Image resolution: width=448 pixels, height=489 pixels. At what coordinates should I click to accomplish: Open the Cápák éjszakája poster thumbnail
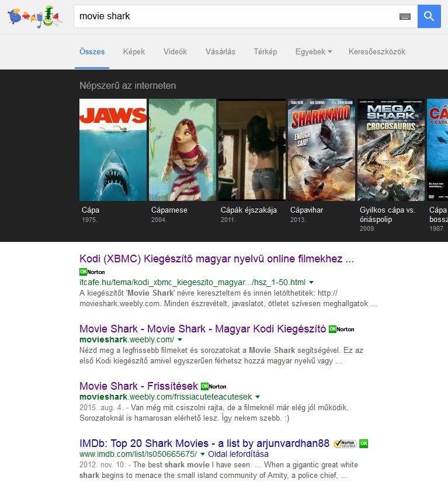(252, 150)
